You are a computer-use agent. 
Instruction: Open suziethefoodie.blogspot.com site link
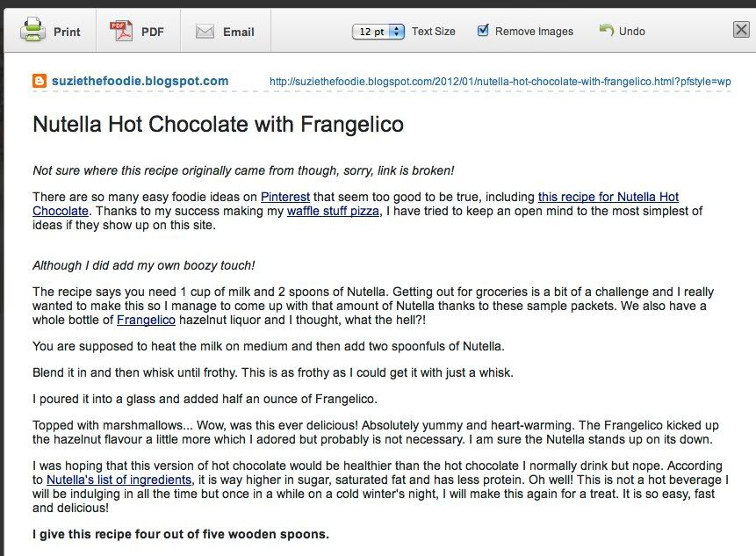pos(140,81)
